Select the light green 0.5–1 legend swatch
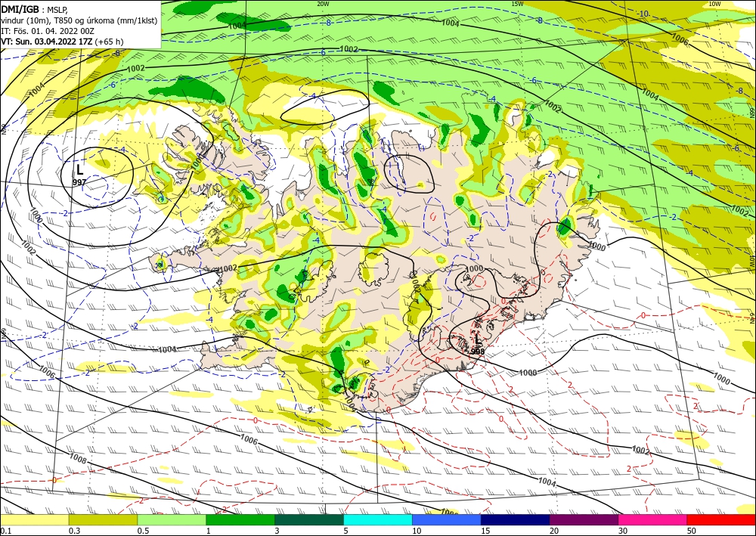Image resolution: width=756 pixels, height=536 pixels. tap(172, 519)
